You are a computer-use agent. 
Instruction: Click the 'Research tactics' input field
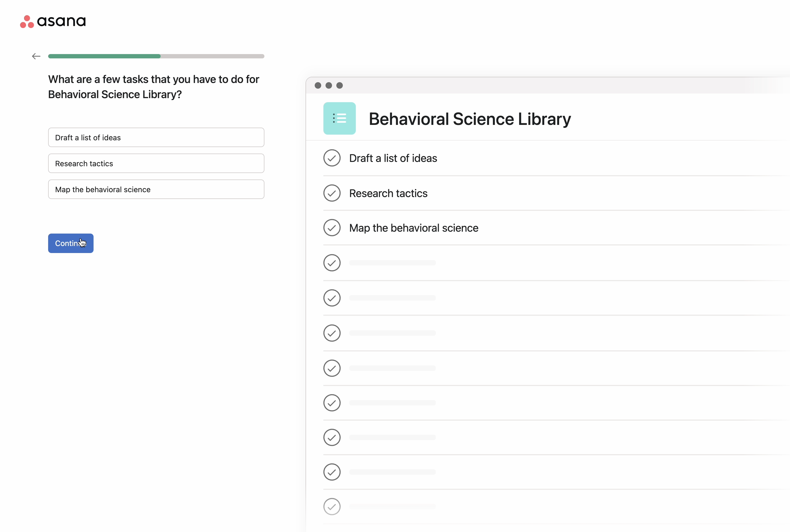(x=156, y=163)
